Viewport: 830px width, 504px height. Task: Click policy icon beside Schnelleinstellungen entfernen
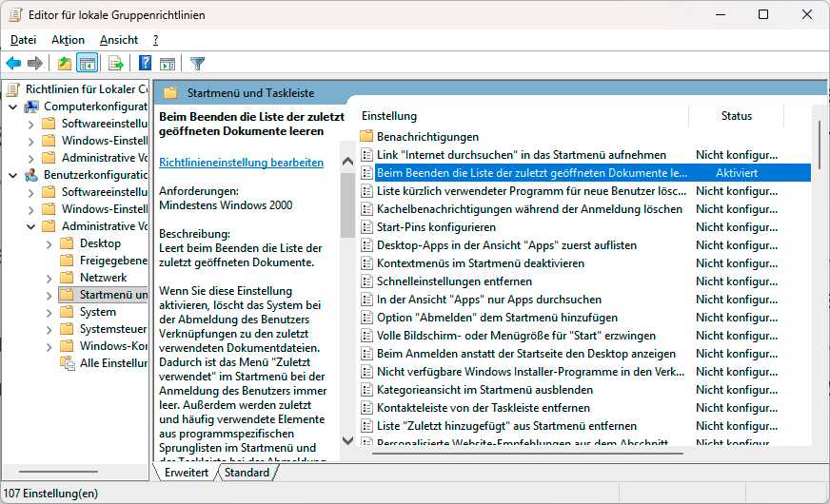point(366,281)
